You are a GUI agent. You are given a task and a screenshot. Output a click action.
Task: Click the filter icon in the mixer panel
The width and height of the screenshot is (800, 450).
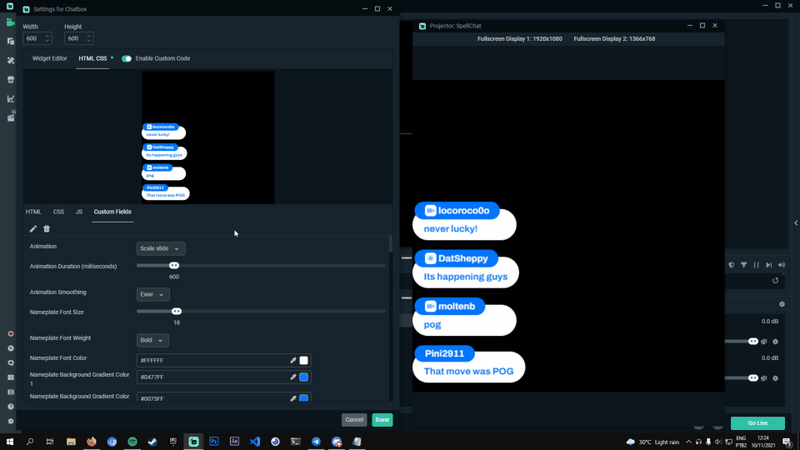744,265
